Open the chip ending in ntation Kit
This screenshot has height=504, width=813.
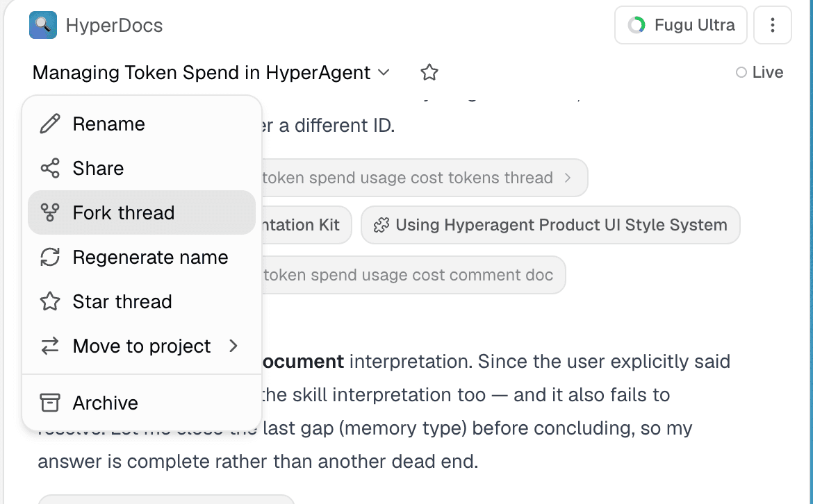tap(306, 225)
